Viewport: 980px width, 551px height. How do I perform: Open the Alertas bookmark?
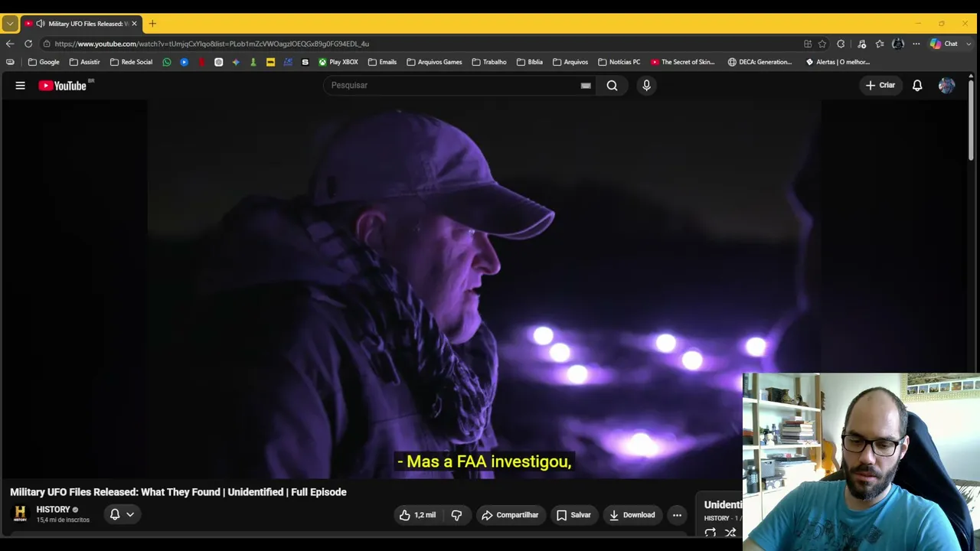838,62
